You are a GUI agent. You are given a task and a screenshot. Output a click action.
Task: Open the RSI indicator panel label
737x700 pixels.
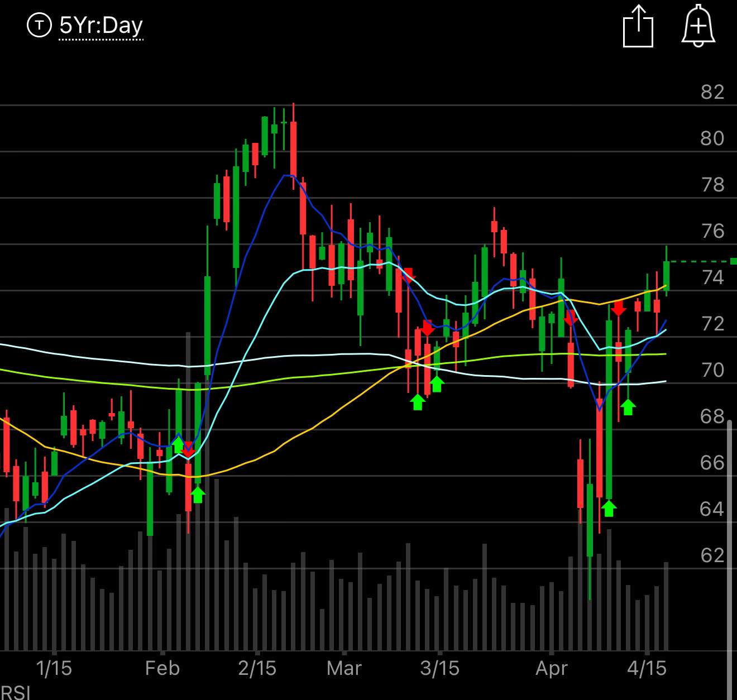tap(15, 693)
